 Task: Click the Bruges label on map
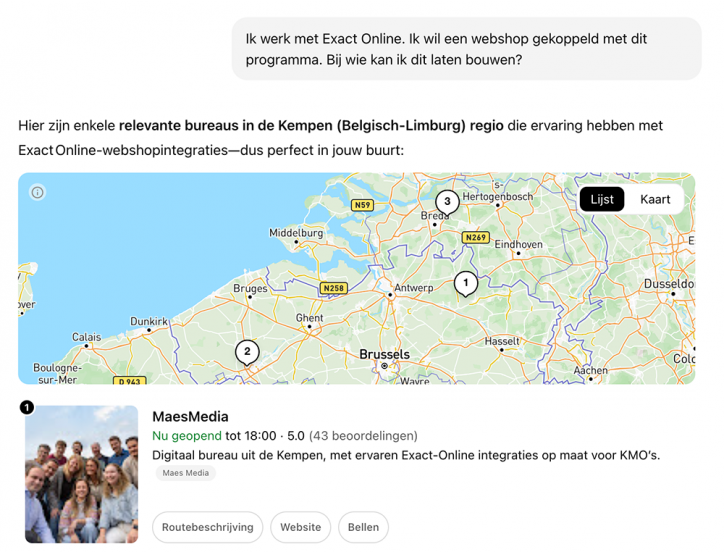pyautogui.click(x=250, y=289)
